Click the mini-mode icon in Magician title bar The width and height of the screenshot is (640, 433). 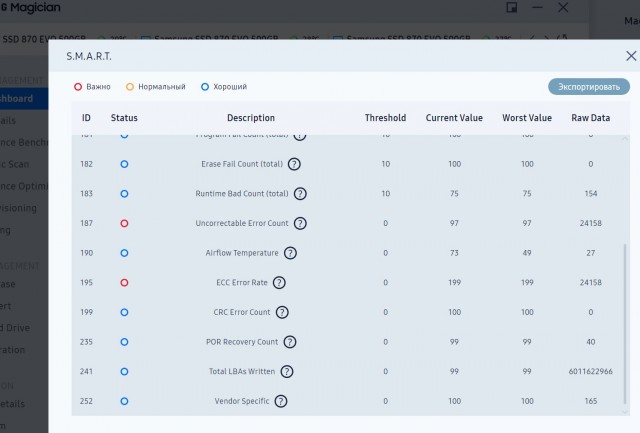(511, 7)
